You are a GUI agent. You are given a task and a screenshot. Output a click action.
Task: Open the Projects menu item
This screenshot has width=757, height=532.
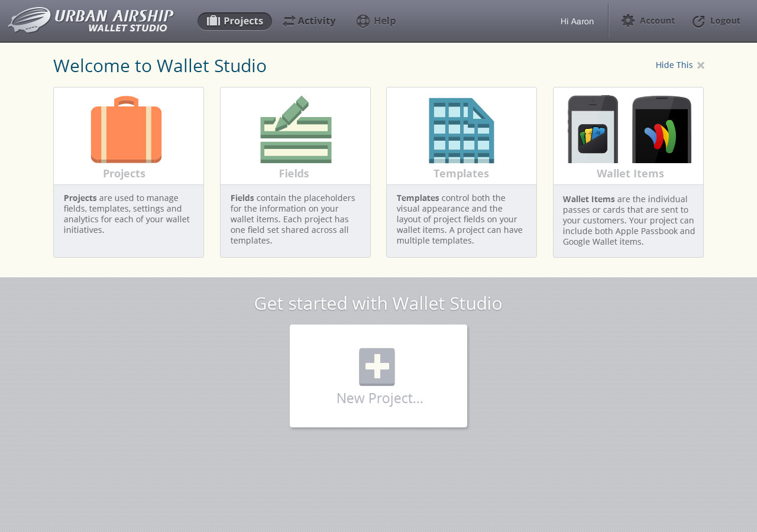[x=235, y=21]
